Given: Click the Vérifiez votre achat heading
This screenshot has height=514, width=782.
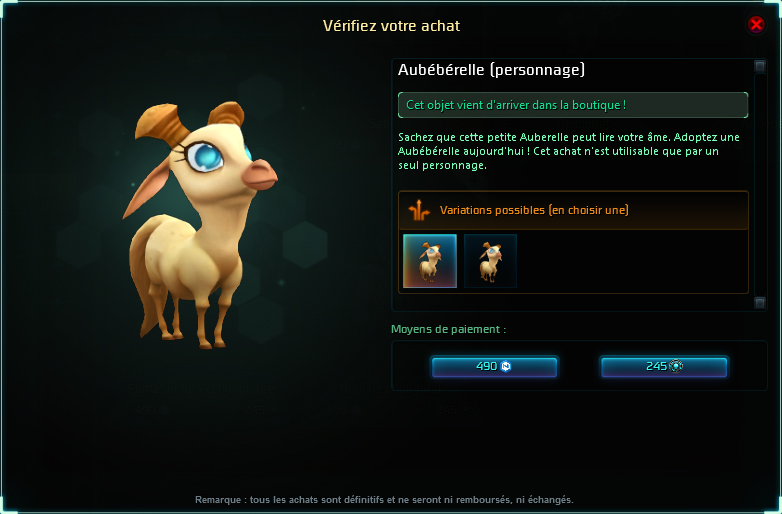Looking at the screenshot, I should [391, 25].
